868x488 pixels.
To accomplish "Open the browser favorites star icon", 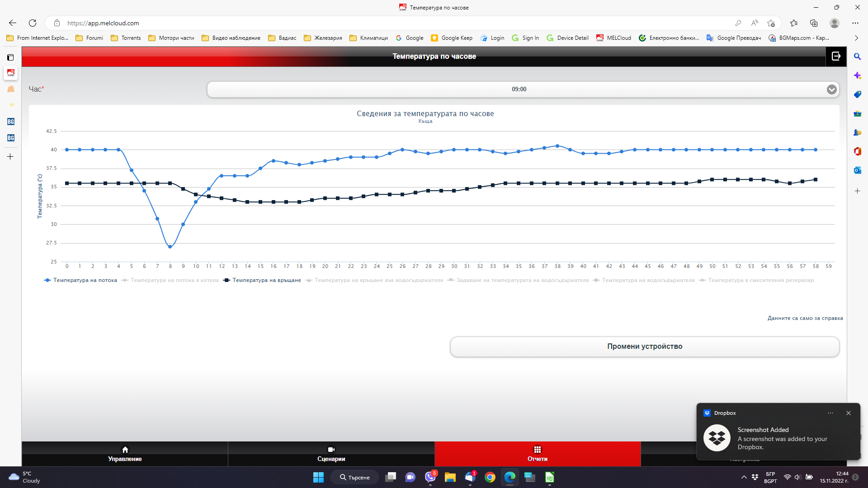I will click(793, 23).
